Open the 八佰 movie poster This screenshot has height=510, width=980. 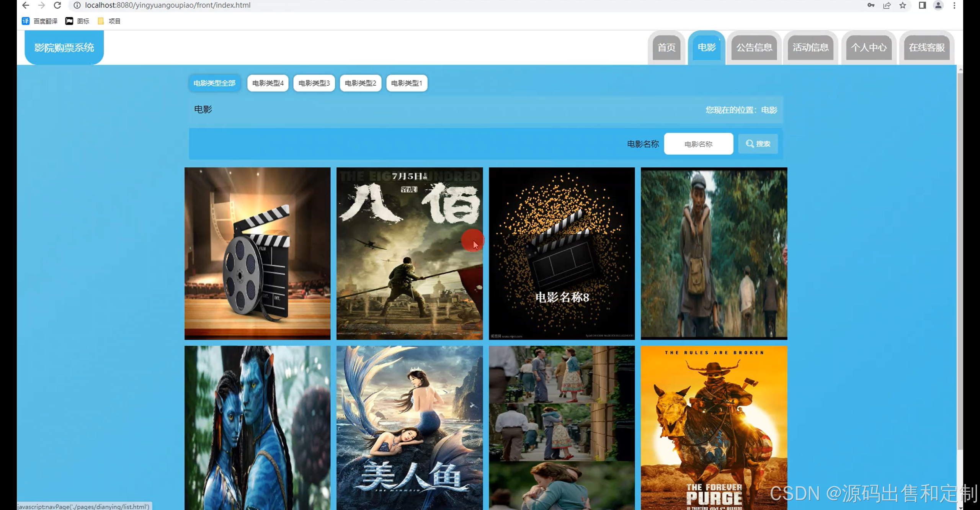(409, 253)
